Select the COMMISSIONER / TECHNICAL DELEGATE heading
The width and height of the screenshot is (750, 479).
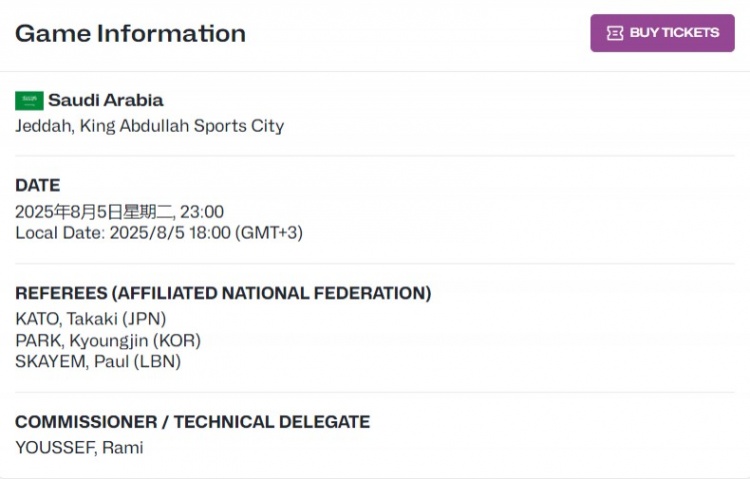point(192,421)
